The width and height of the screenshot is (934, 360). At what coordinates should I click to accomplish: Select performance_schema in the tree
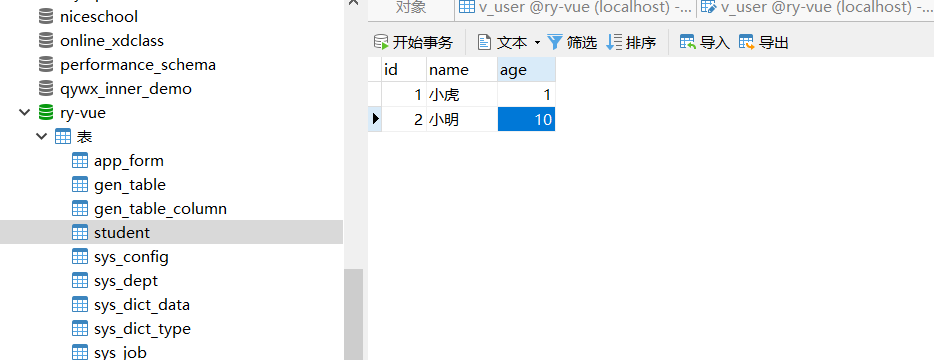click(x=138, y=65)
